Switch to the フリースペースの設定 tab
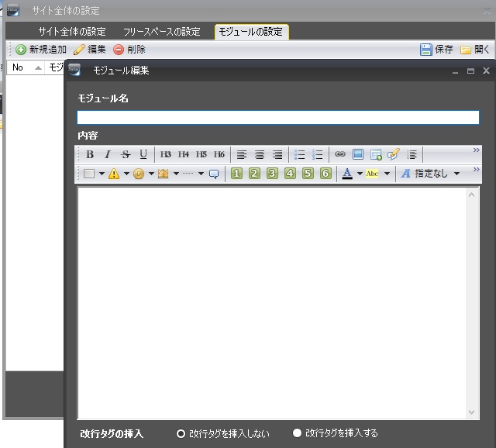This screenshot has height=448, width=496. pos(161,32)
